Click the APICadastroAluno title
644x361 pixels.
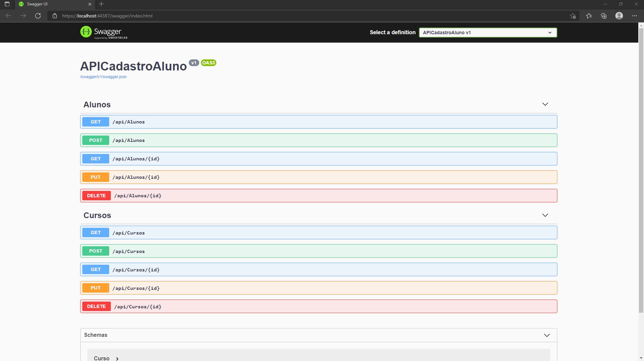tap(133, 66)
